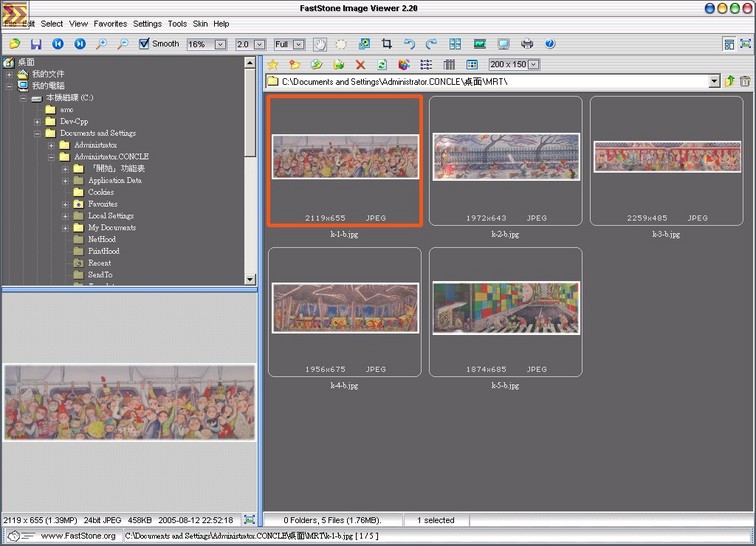
Task: Click the Zoom Out magnifier
Action: 123,44
